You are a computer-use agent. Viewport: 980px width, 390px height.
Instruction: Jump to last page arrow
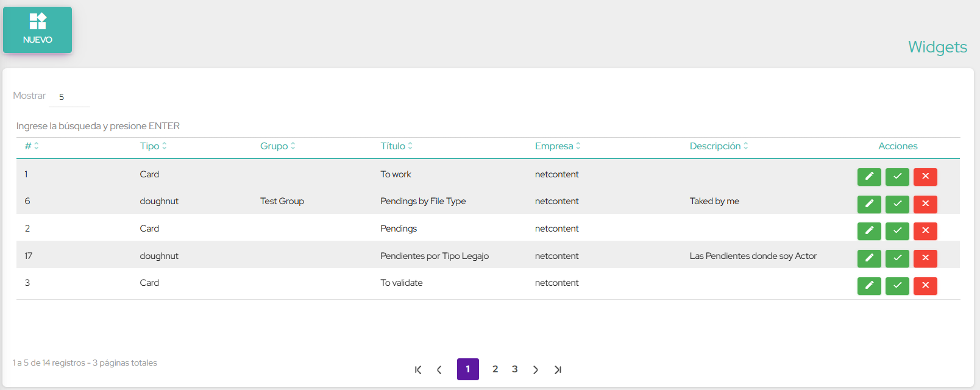pyautogui.click(x=558, y=370)
